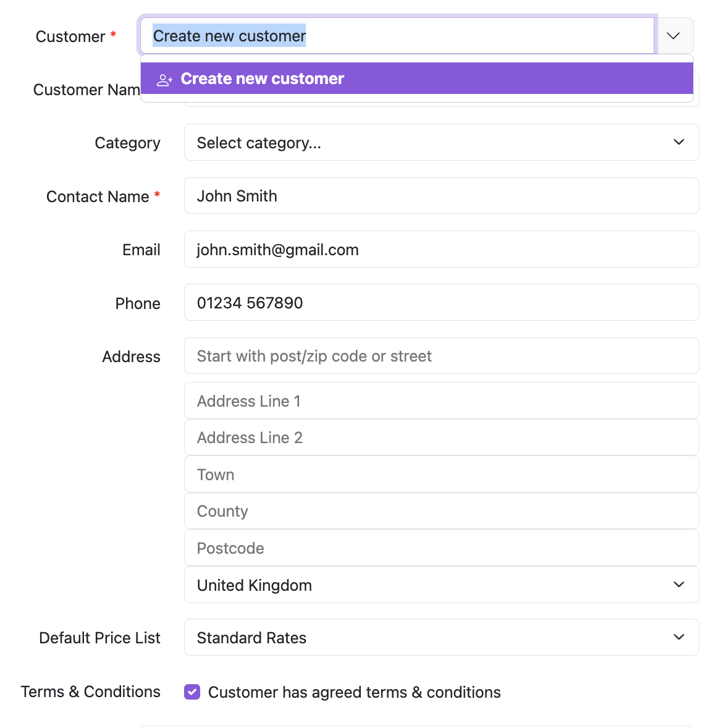This screenshot has width=708, height=728.
Task: Focus the Address Line 2 field
Action: (x=441, y=438)
